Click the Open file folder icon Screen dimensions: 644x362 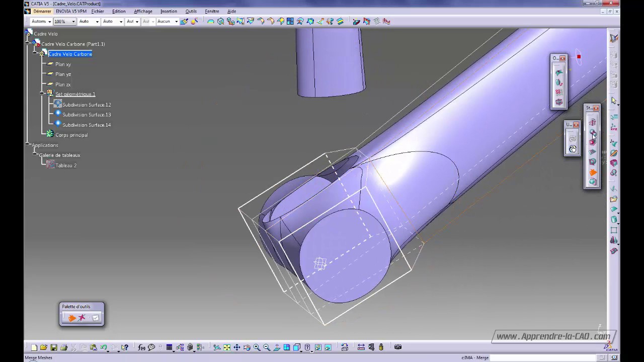click(x=44, y=347)
